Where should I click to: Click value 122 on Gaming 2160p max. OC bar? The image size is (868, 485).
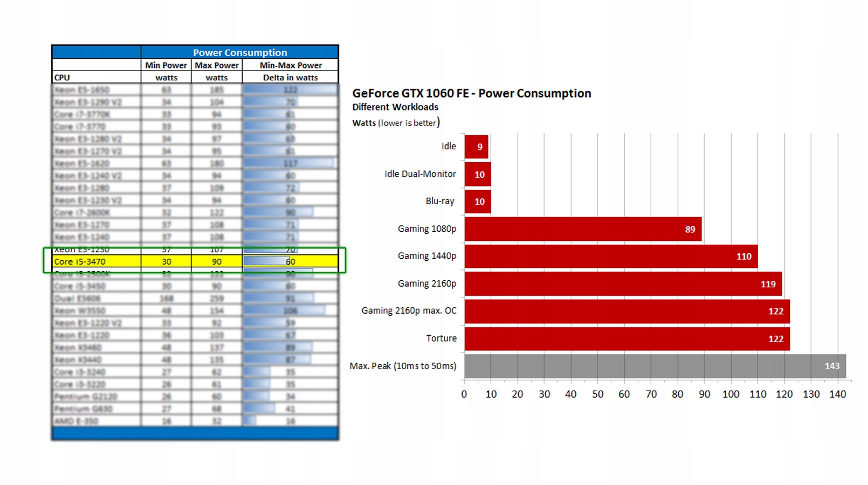776,311
